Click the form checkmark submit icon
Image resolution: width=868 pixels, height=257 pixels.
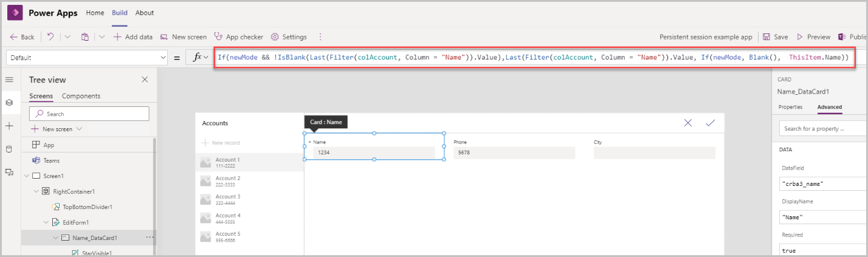point(710,123)
